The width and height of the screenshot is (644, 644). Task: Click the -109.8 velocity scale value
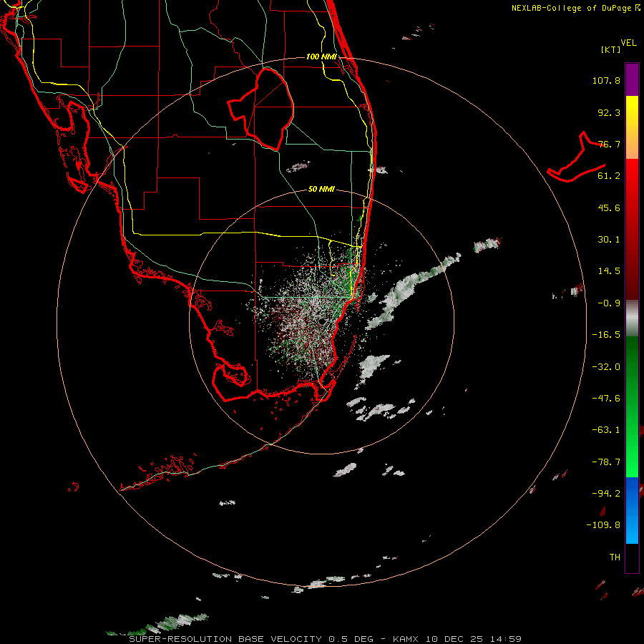click(603, 525)
